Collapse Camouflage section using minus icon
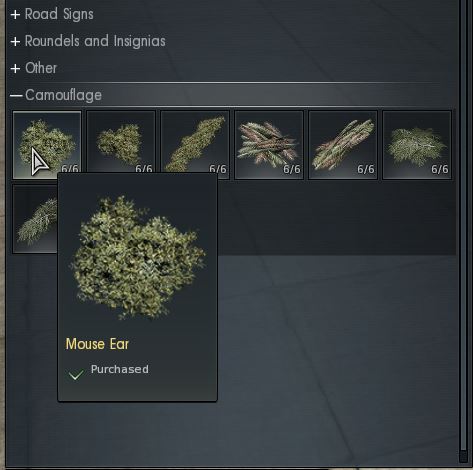The image size is (473, 470). point(15,96)
